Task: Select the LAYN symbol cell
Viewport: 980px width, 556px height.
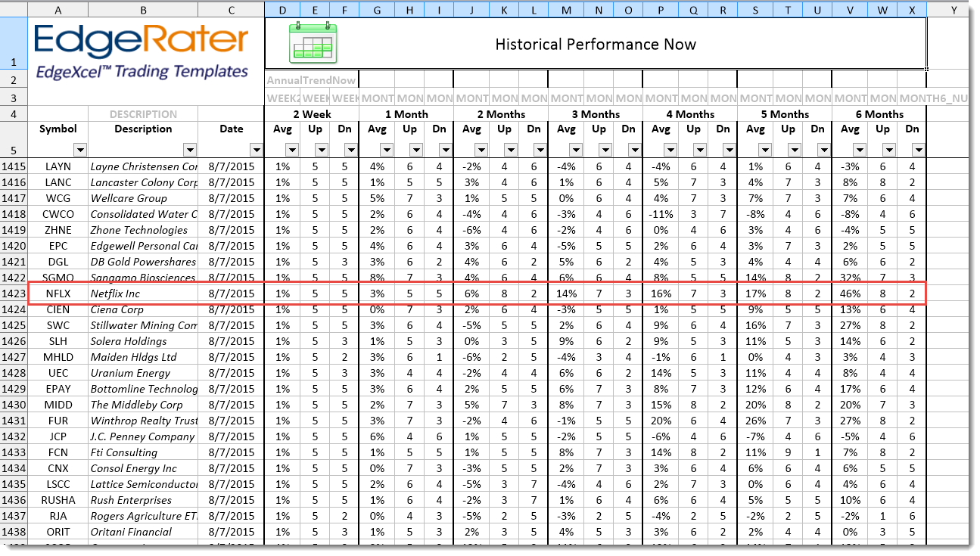Action: coord(58,166)
